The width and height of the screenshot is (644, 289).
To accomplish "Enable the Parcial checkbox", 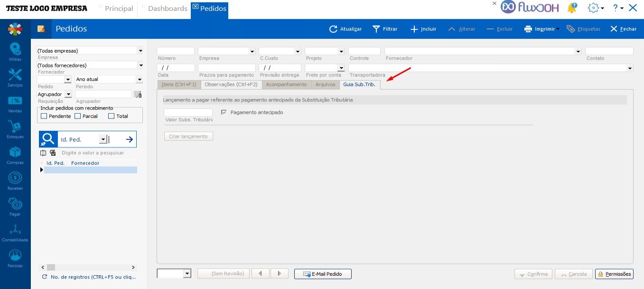I will point(78,116).
